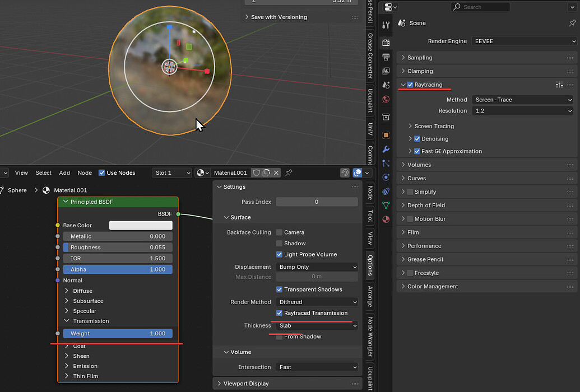
Task: Duplicate Material.001 with the new material icon
Action: coord(266,172)
